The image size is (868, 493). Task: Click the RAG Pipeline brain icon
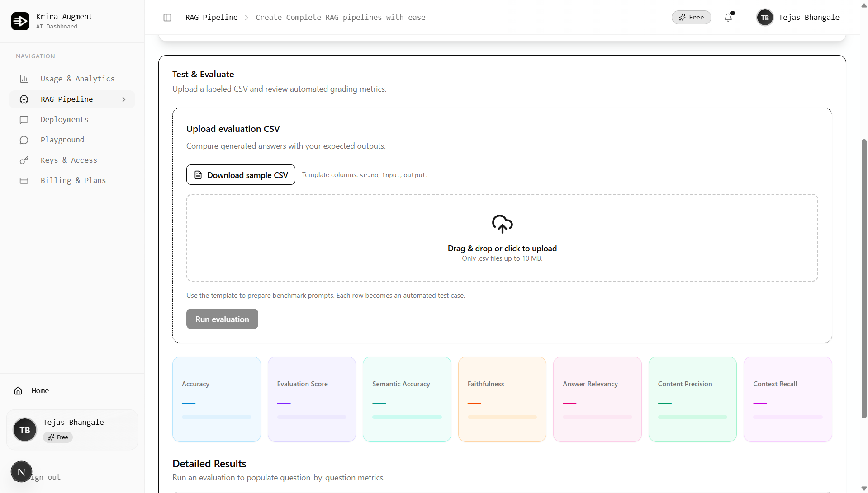coord(24,99)
